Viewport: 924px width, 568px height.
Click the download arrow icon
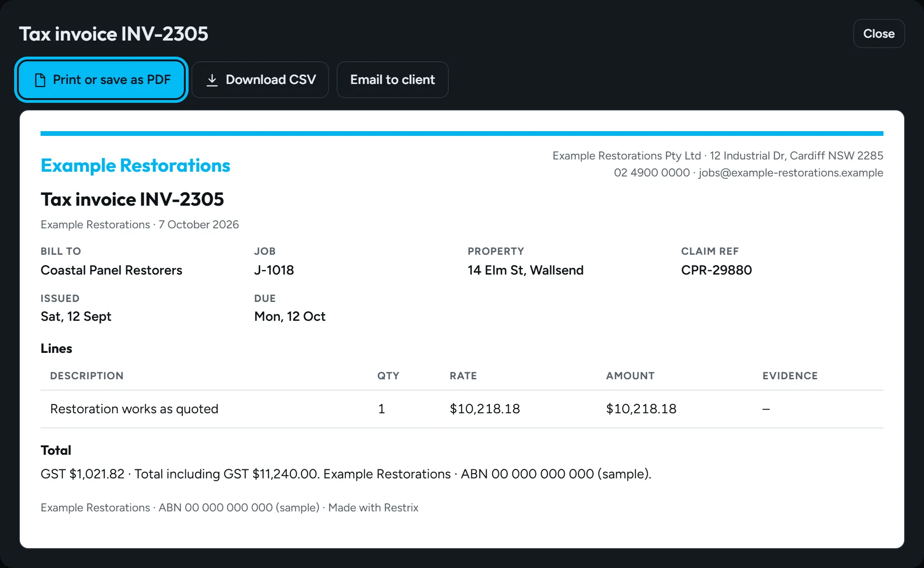tap(212, 80)
